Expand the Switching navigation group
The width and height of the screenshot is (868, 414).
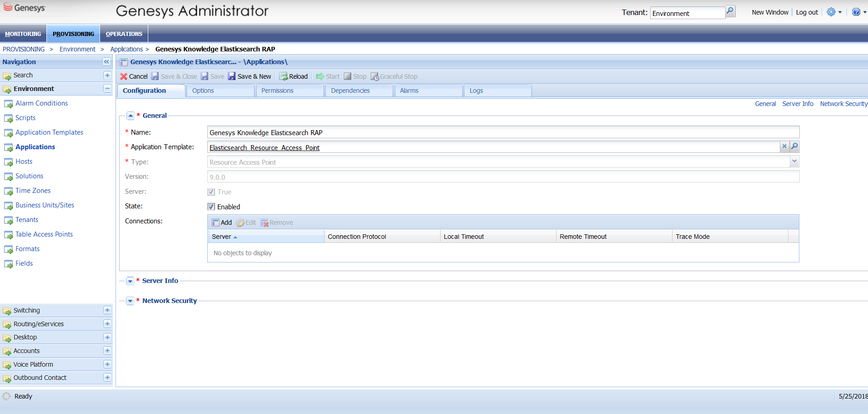point(107,310)
